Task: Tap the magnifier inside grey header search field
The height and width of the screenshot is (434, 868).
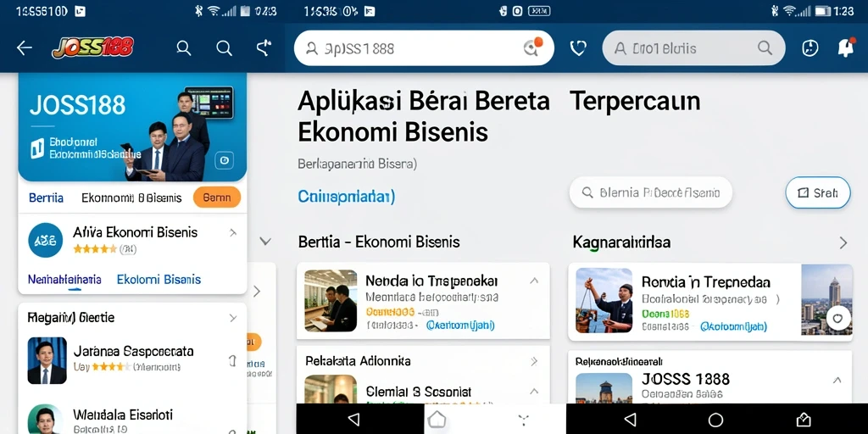Action: [765, 48]
